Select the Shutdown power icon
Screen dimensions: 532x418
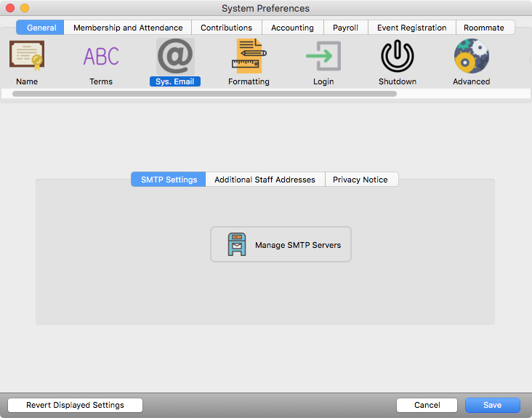[x=398, y=56]
